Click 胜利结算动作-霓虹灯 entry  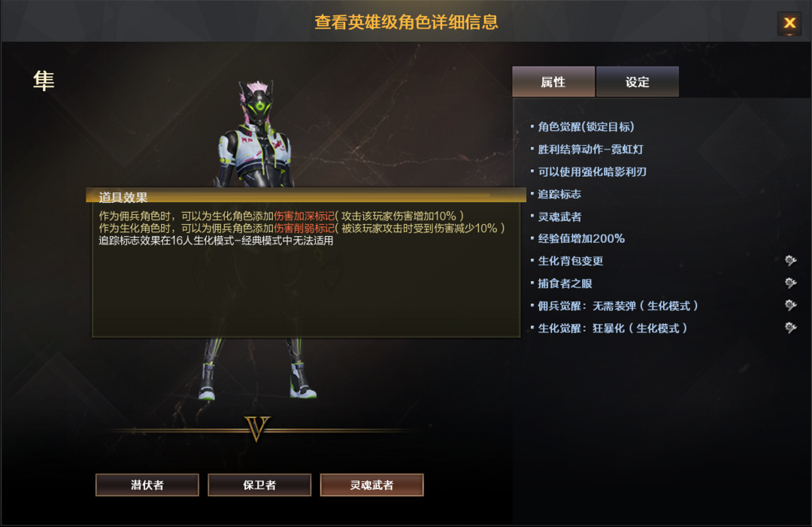pyautogui.click(x=590, y=150)
